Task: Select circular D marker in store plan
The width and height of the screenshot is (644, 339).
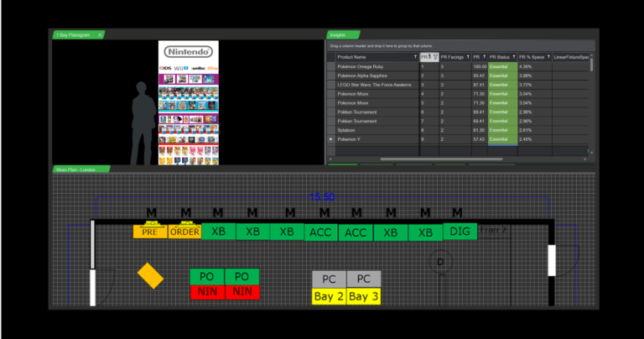Action: [440, 262]
